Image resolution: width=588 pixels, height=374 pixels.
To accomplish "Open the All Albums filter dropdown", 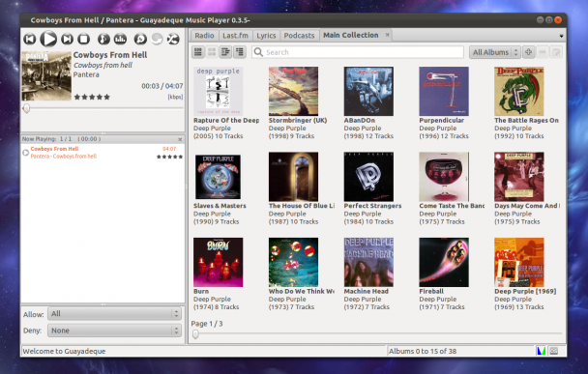I will click(494, 52).
